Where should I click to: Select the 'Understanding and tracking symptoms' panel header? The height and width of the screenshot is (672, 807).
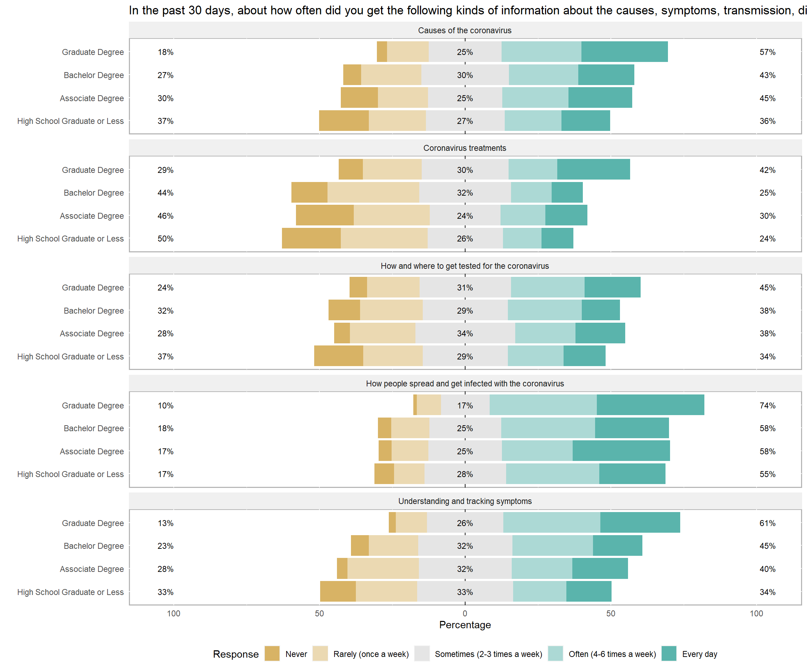464,501
